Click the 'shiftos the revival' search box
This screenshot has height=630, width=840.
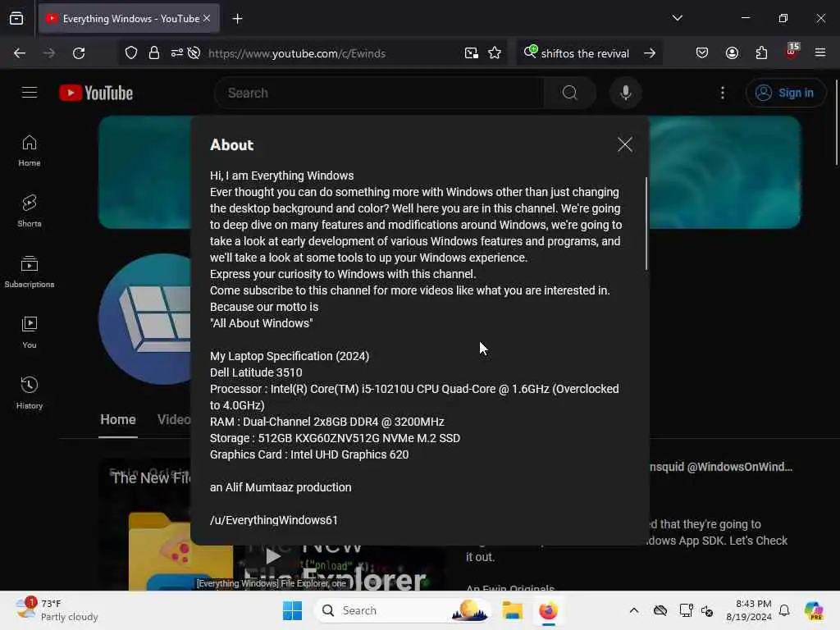[x=585, y=53]
